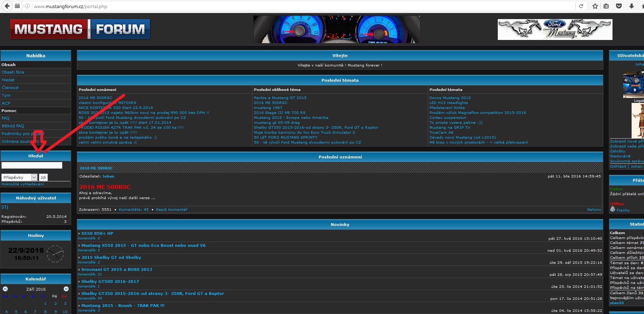Open Pokročilé vyhledávání link

(x=23, y=184)
